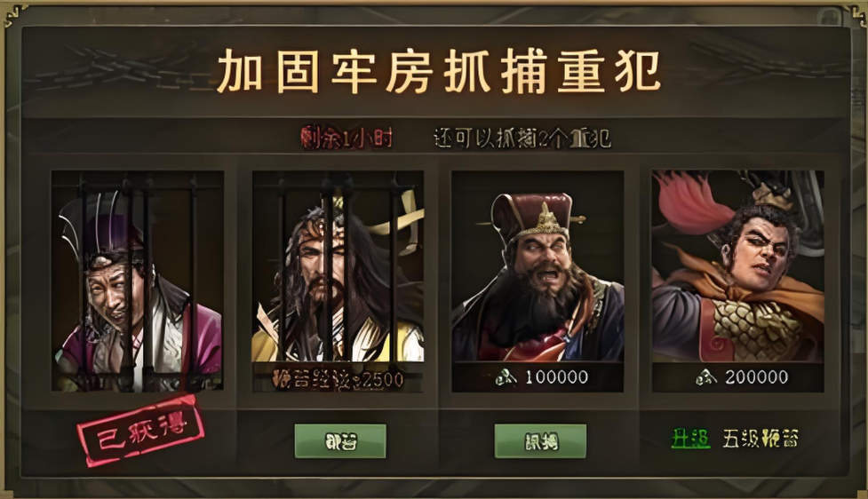Select the scale-armored warrior portrait

(738, 266)
